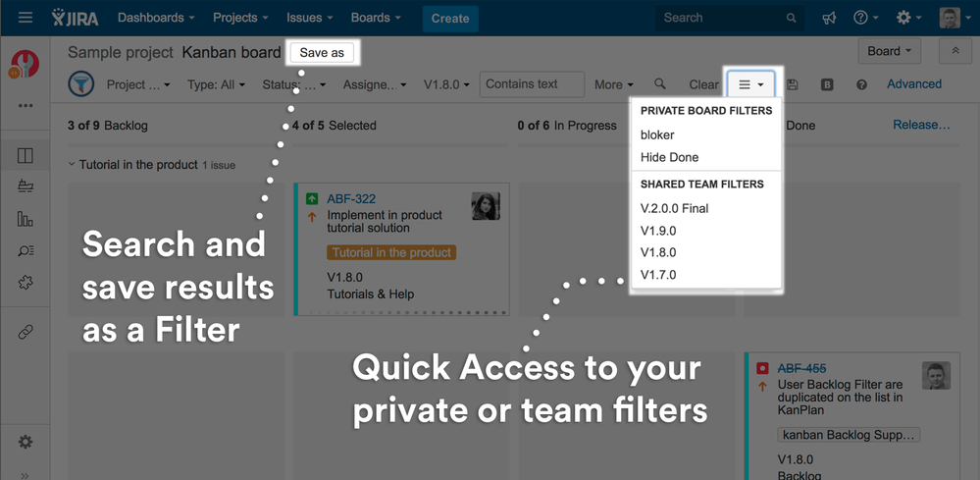
Task: Click the Sample project name in header
Action: point(120,52)
